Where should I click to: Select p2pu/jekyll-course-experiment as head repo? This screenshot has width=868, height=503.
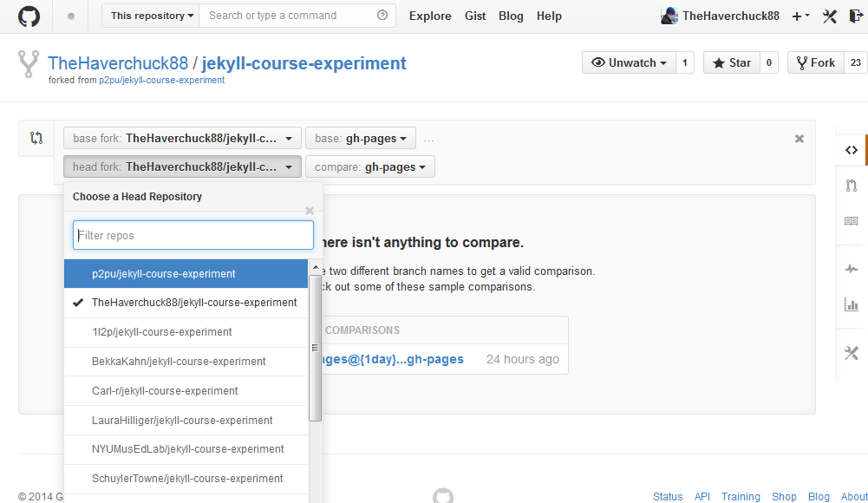(x=186, y=274)
